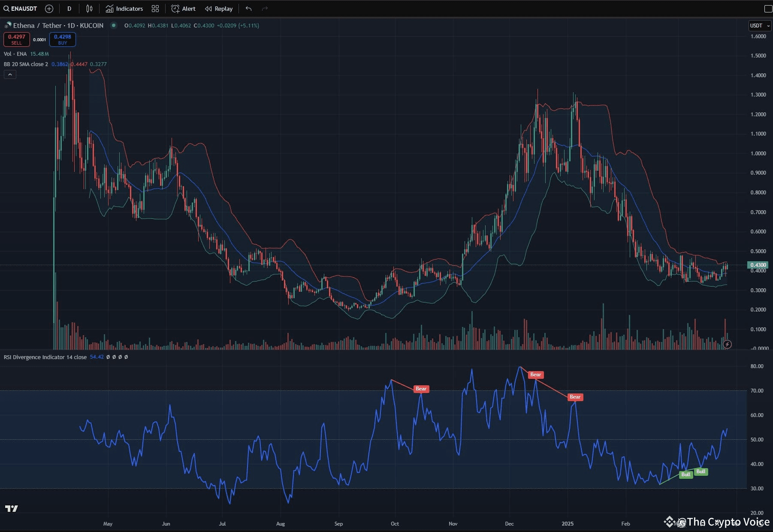Expand the USDT currency dropdown
This screenshot has height=532, width=773.
(760, 26)
